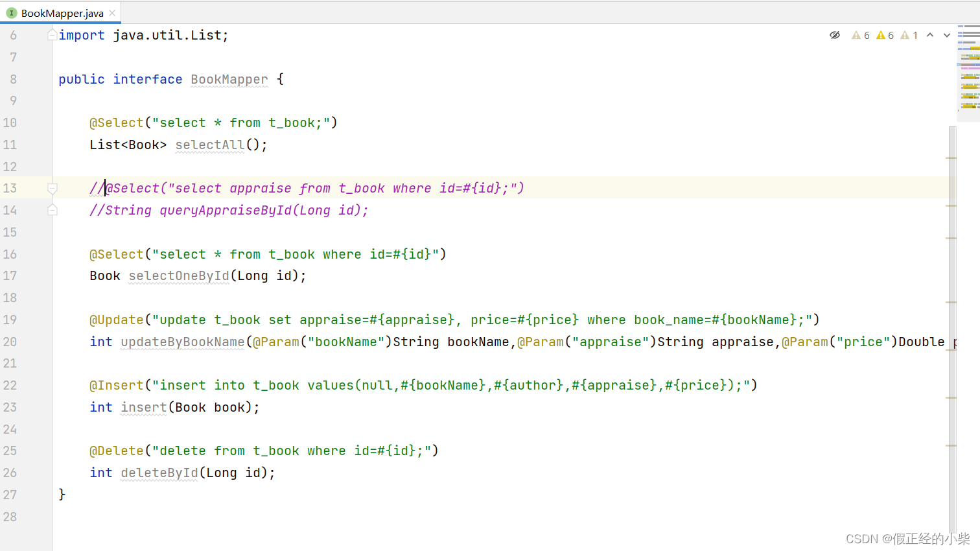Click warning stripe marker beside line 16
The image size is (980, 551).
[x=951, y=239]
